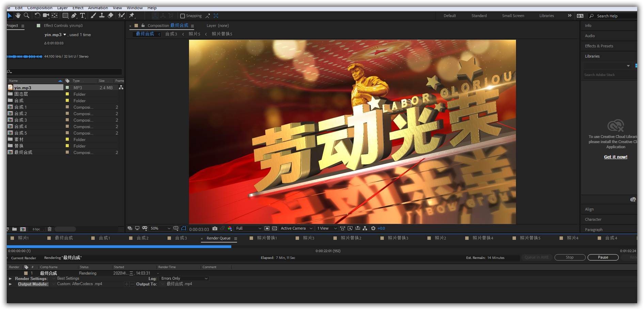Enable the Snapping checkbox
This screenshot has width=644, height=310.
pos(183,16)
